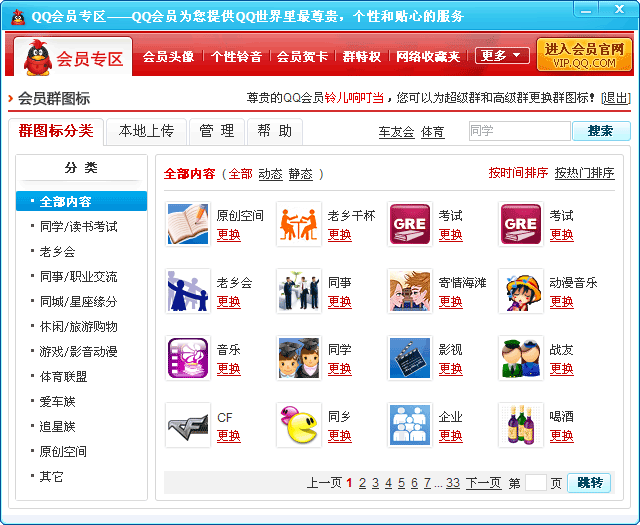Switch to the 管理 tab
Screen dimensions: 640x525
[x=217, y=131]
